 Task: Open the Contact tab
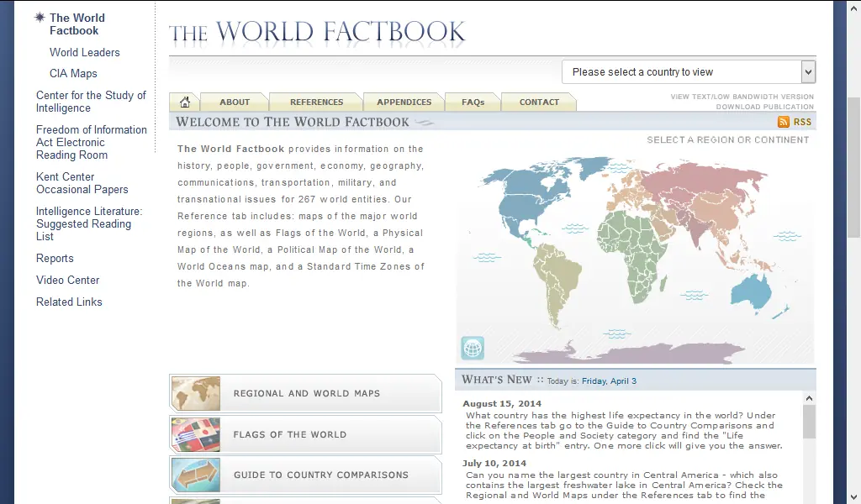(x=539, y=102)
